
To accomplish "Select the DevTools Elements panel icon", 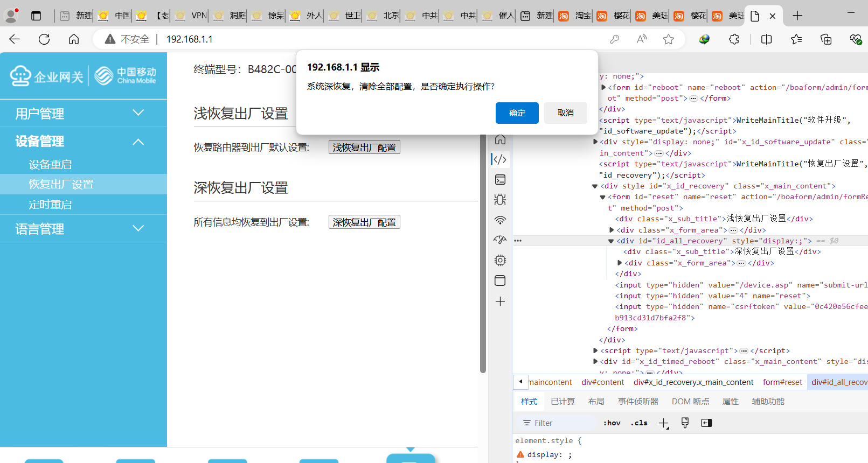I will pyautogui.click(x=500, y=159).
